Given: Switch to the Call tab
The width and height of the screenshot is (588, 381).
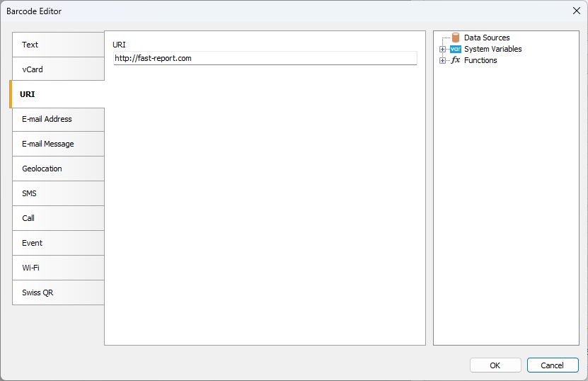Looking at the screenshot, I should tap(58, 218).
